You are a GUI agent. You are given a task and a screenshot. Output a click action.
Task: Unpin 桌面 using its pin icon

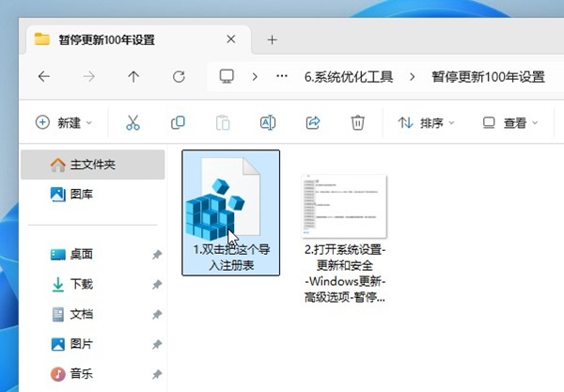pyautogui.click(x=157, y=255)
